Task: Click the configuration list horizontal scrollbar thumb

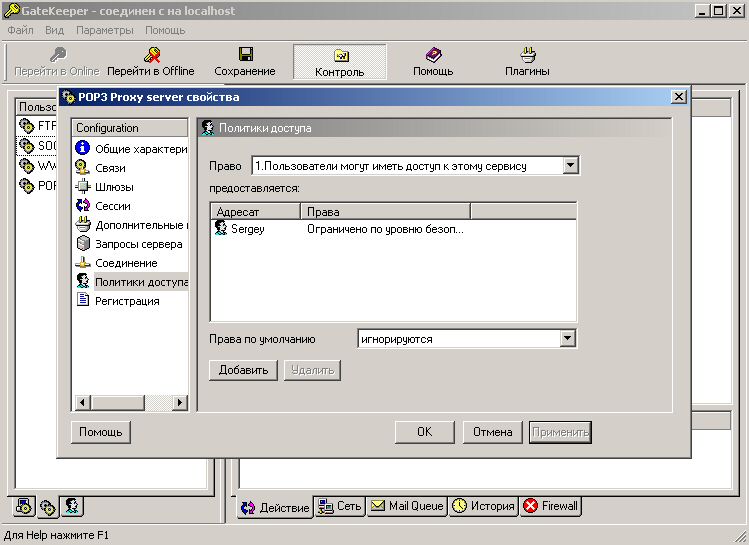Action: coord(118,403)
